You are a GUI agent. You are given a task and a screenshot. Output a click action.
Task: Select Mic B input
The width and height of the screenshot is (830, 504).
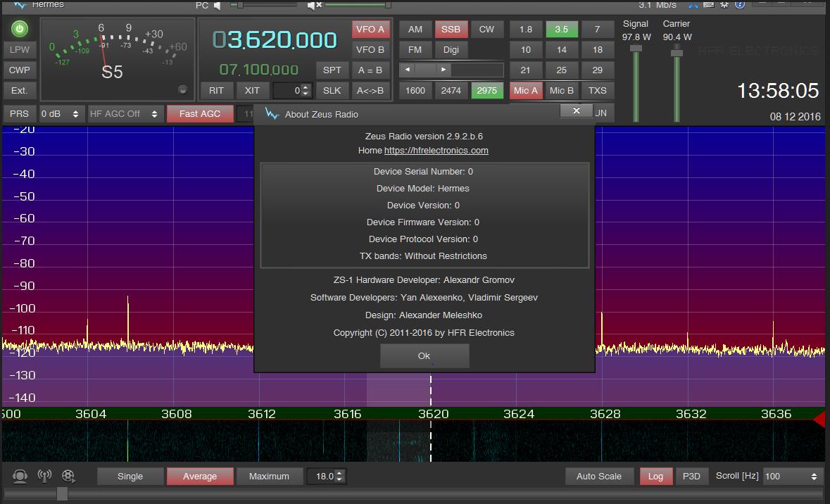(x=562, y=91)
